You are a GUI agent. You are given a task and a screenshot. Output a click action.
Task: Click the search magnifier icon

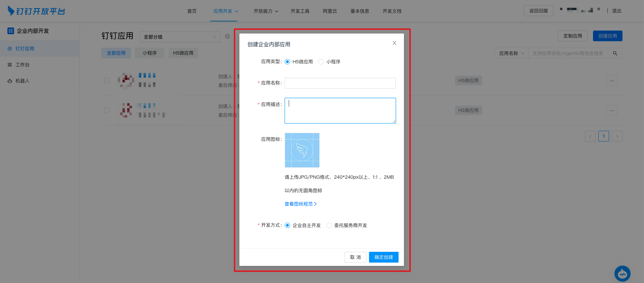[615, 53]
